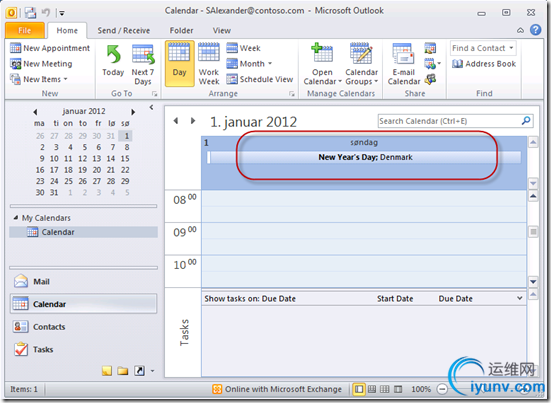The image size is (551, 403).
Task: Click 100% zoom level
Action: coord(421,389)
